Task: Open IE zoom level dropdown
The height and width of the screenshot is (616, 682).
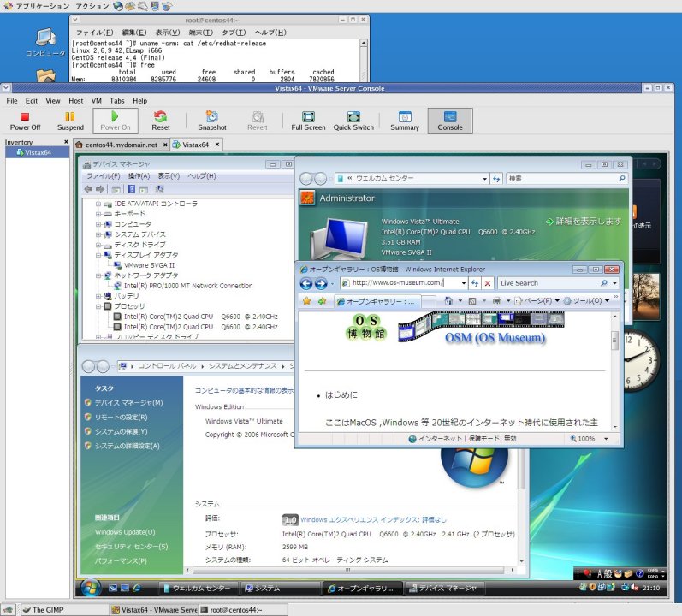Action: [x=606, y=439]
